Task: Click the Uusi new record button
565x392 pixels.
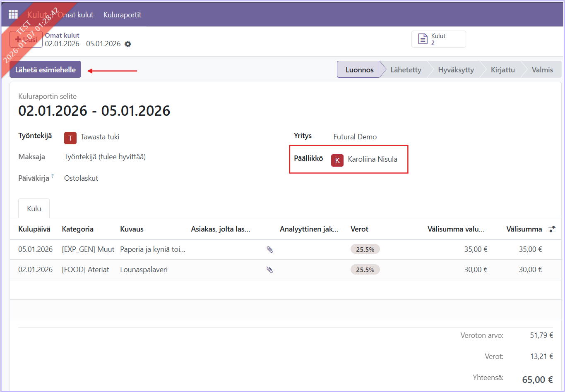Action: 26,40
